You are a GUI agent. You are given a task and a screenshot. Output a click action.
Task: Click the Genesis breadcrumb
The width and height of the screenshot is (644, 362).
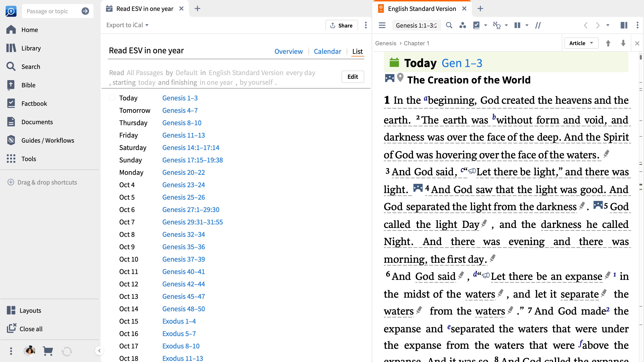click(386, 43)
